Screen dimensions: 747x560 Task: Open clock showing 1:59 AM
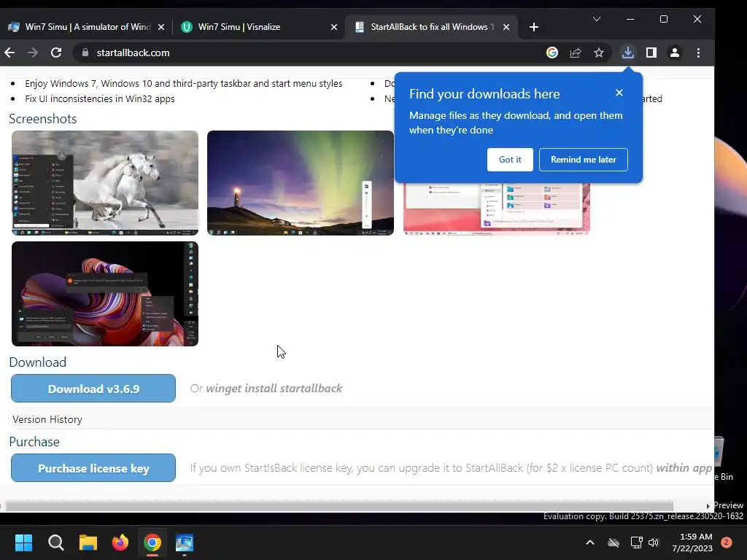pyautogui.click(x=692, y=542)
